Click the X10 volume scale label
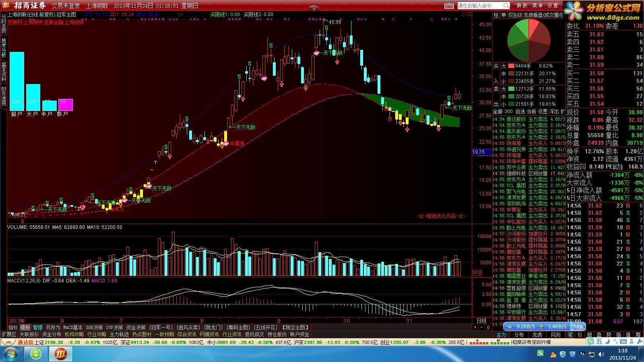 click(x=477, y=272)
